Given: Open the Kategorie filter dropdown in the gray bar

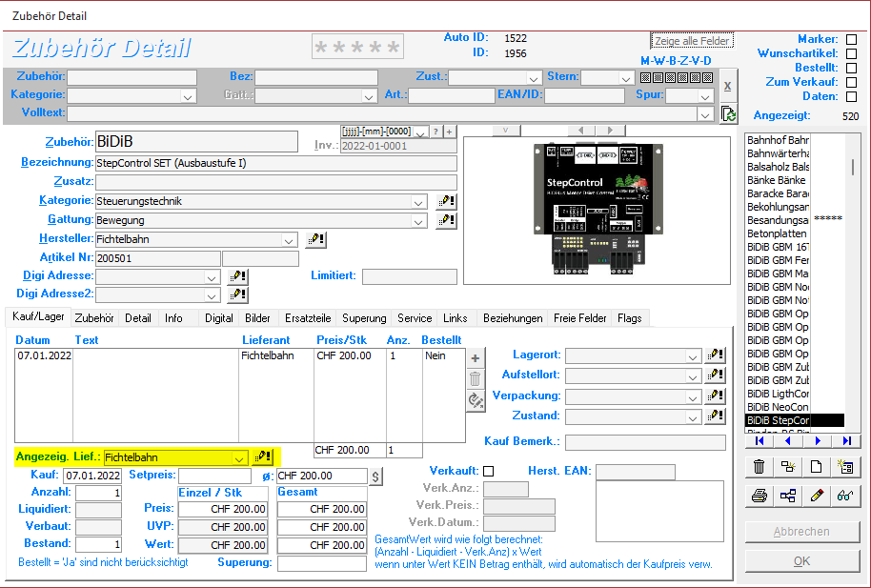Looking at the screenshot, I should [x=188, y=96].
